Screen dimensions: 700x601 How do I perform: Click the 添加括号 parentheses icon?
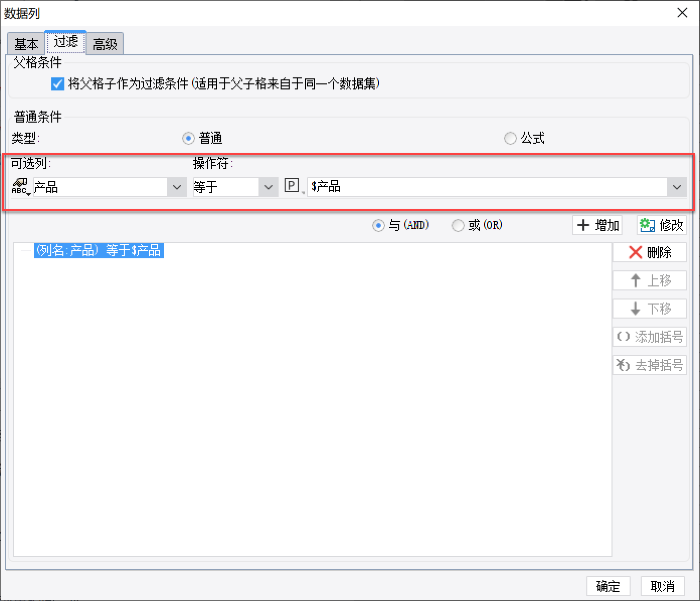tap(624, 337)
